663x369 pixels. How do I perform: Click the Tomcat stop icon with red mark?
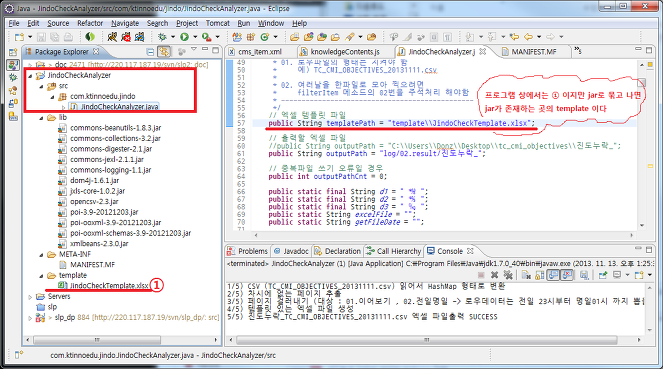[x=126, y=37]
